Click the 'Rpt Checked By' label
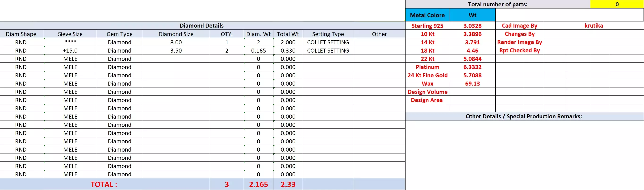This screenshot has height=190, width=644. coord(519,50)
